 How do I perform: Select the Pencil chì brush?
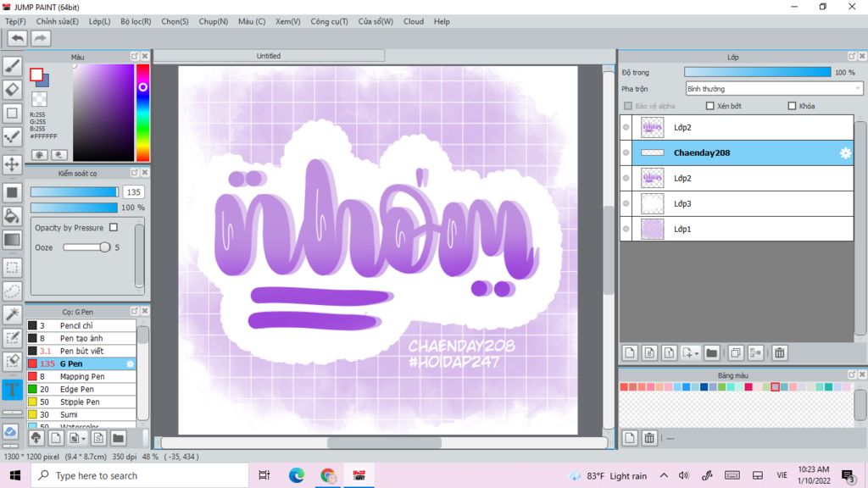(x=81, y=325)
